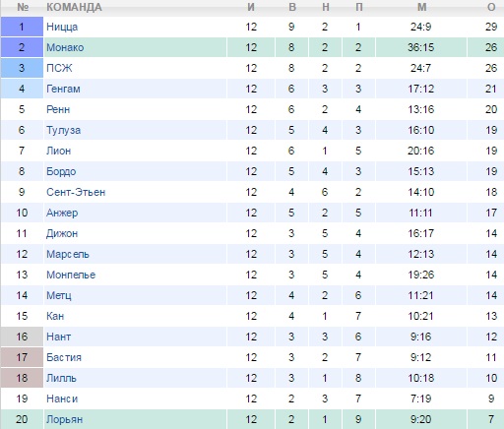Screen dimensions: 504x429
Task: Click the position 17 relegation cell
Action: coord(22,357)
